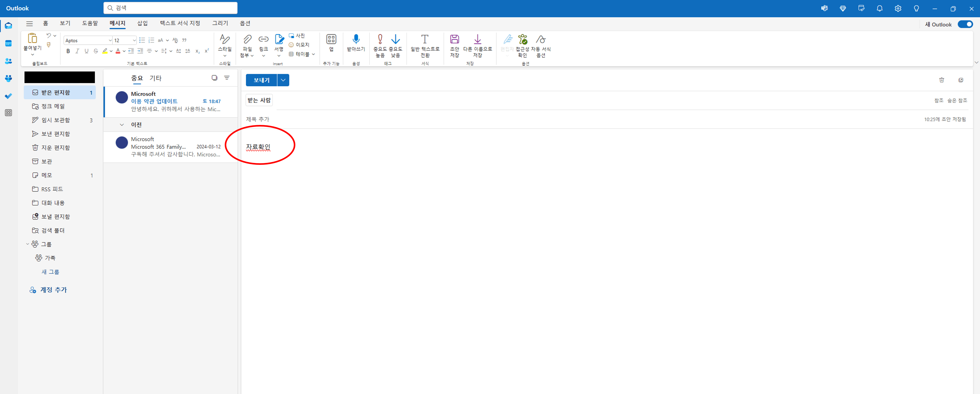980x394 pixels.
Task: Run the accessibility check (접근성 확인)
Action: pyautogui.click(x=522, y=40)
